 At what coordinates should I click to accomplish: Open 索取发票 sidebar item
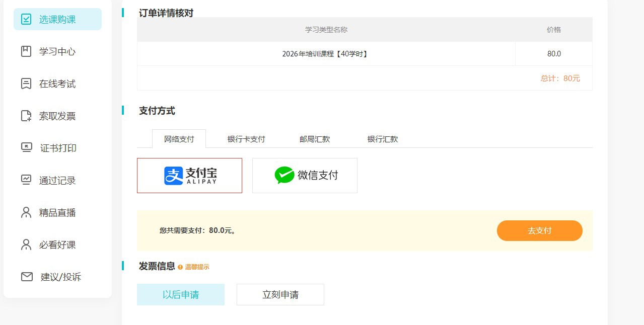click(x=57, y=116)
